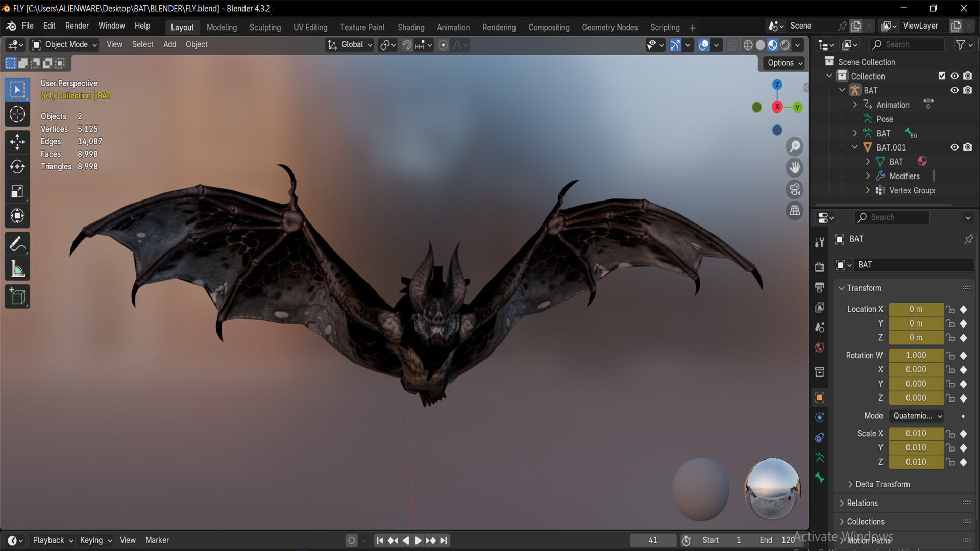Screen dimensions: 980x551
Task: Toggle snapping magnet icon
Action: pos(407,45)
